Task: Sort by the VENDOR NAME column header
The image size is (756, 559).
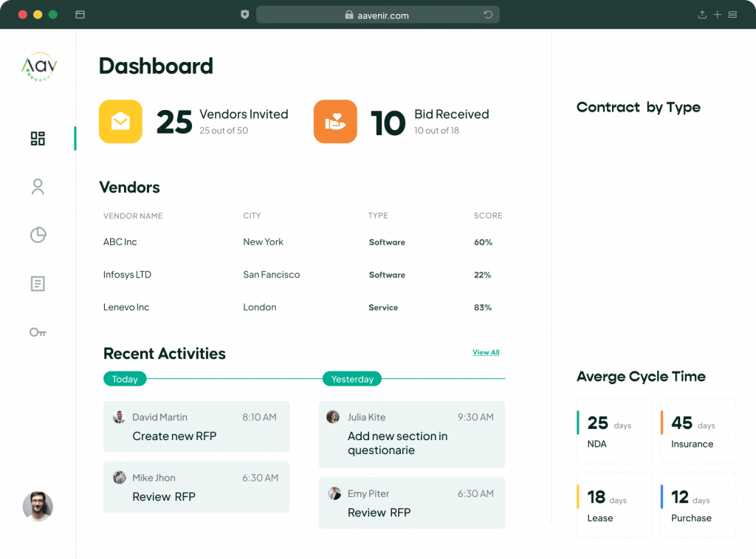Action: 133,216
